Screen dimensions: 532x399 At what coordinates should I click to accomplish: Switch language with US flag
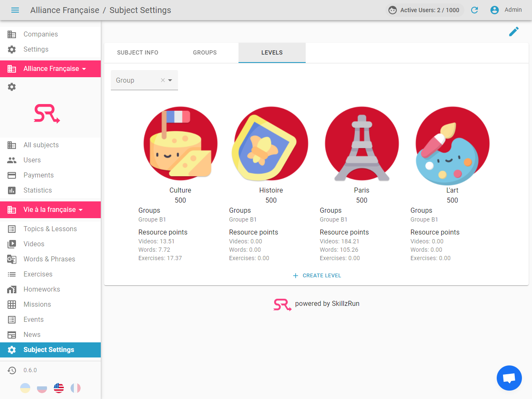coord(59,388)
